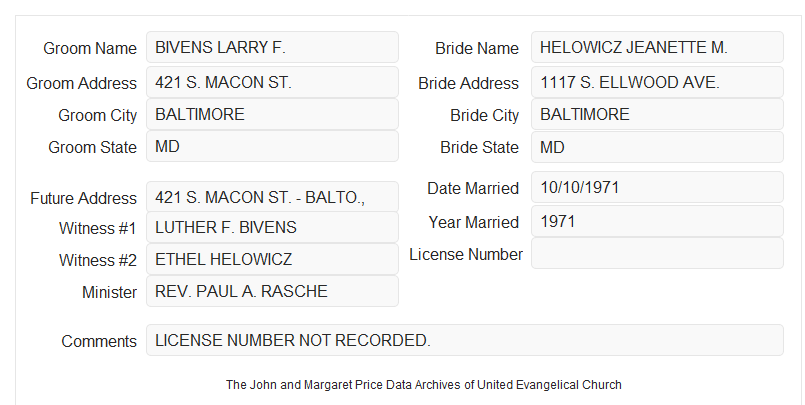
Task: Select the Groom Address input box
Action: tap(273, 82)
